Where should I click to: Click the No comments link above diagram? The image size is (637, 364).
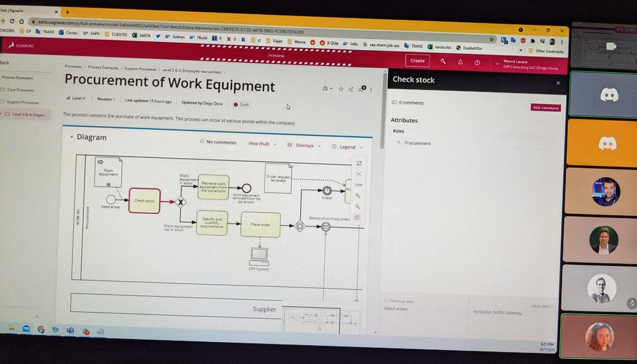(x=218, y=142)
